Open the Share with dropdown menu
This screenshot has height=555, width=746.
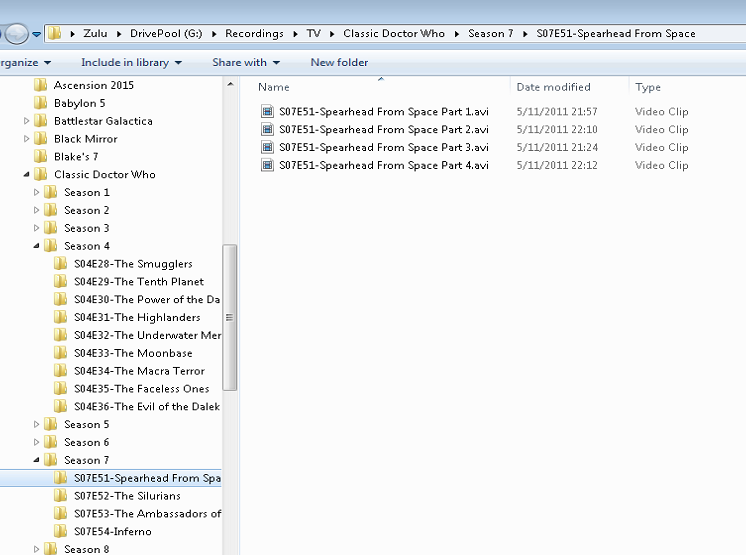[245, 62]
